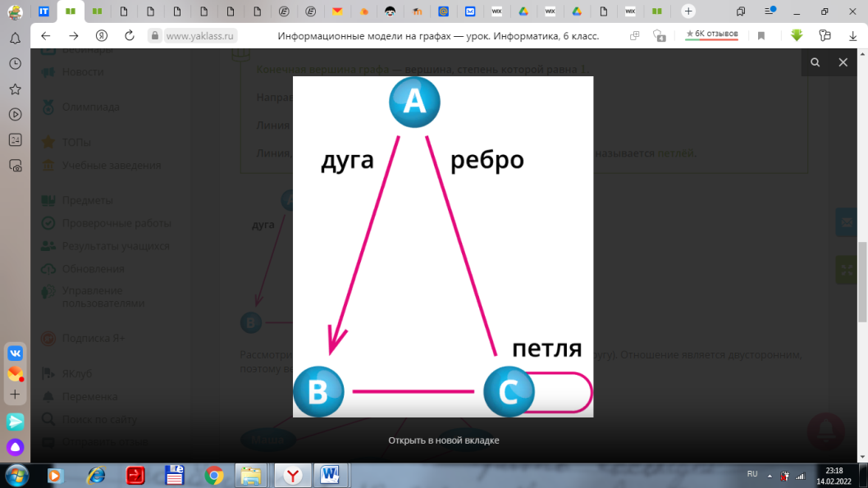
Task: Click the enlarged graph diagram image
Action: tap(443, 247)
